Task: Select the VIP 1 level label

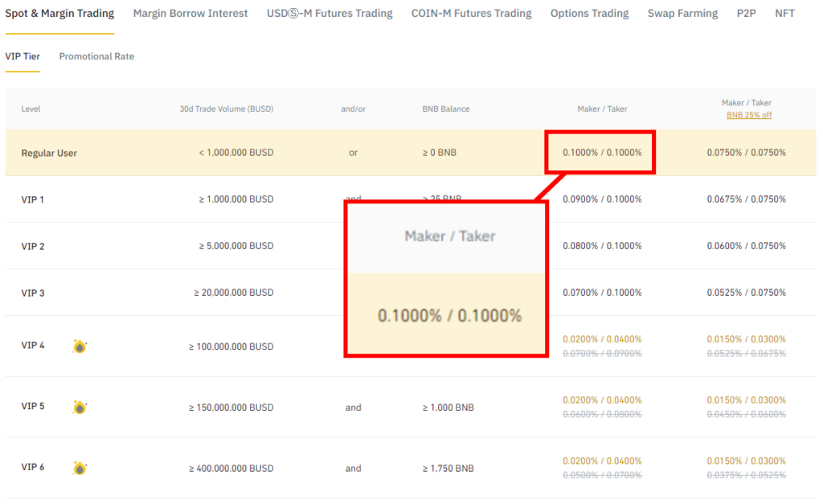Action: 32,199
